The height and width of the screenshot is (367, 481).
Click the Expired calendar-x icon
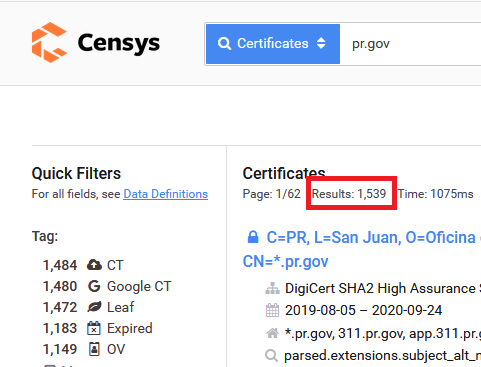point(94,328)
